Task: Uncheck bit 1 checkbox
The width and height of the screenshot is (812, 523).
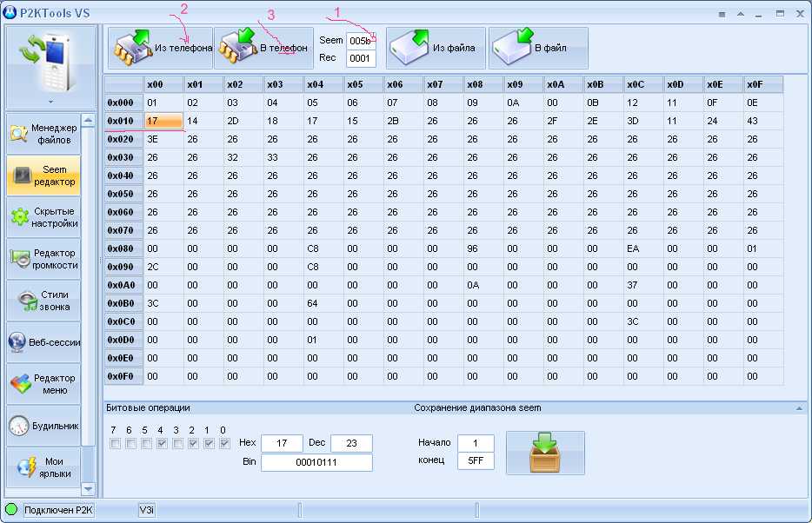Action: (209, 443)
